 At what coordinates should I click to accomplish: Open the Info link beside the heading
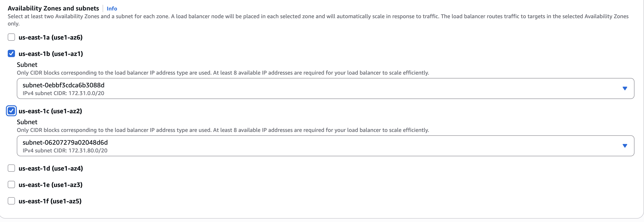112,8
